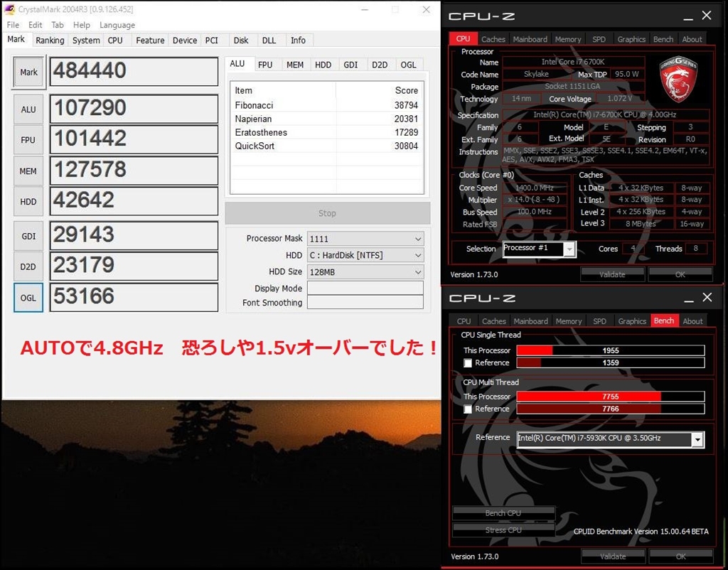Open Mainboard tab in upper CPU-Z window
Viewport: 728px width, 570px height.
[530, 40]
